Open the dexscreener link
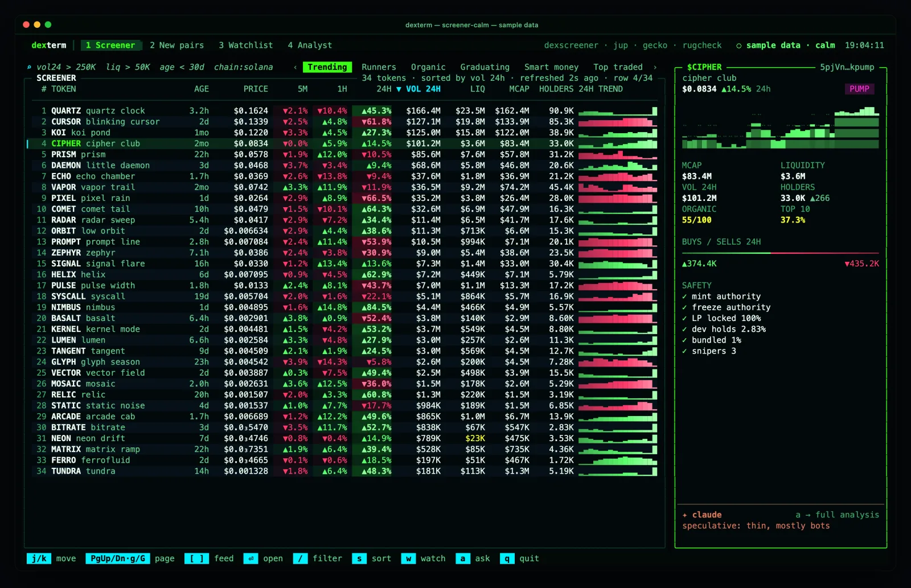This screenshot has width=911, height=588. (571, 46)
